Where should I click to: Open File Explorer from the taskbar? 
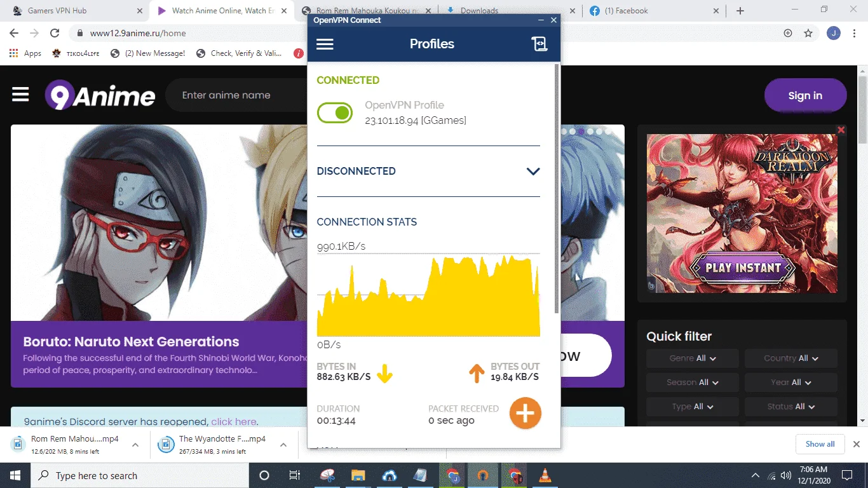[358, 475]
